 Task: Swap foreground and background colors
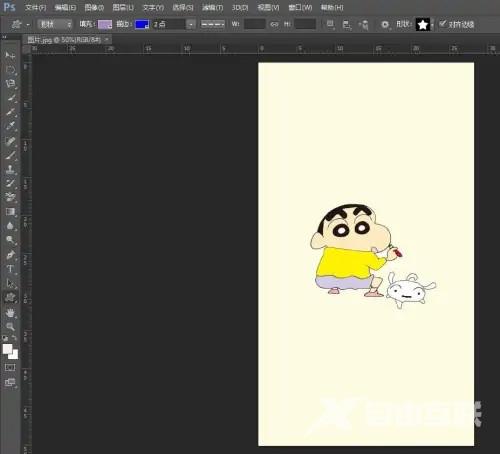(14, 338)
